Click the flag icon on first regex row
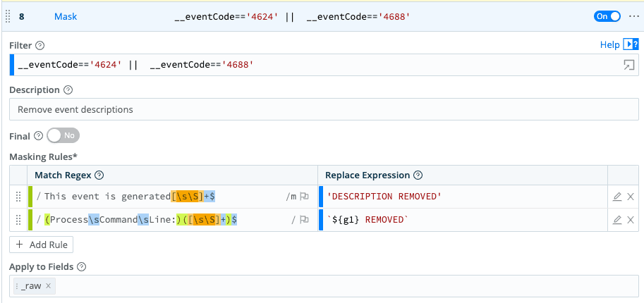Screen dimensions: 644x303 (305, 197)
